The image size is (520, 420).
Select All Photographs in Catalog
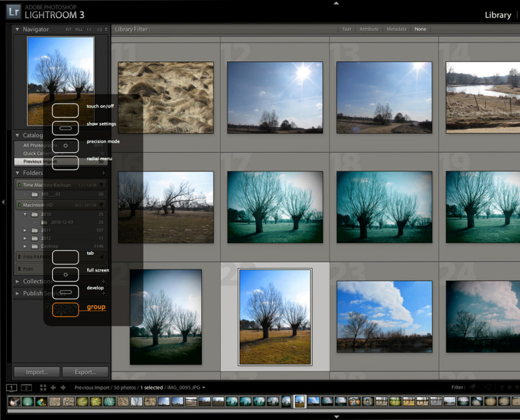point(61,146)
